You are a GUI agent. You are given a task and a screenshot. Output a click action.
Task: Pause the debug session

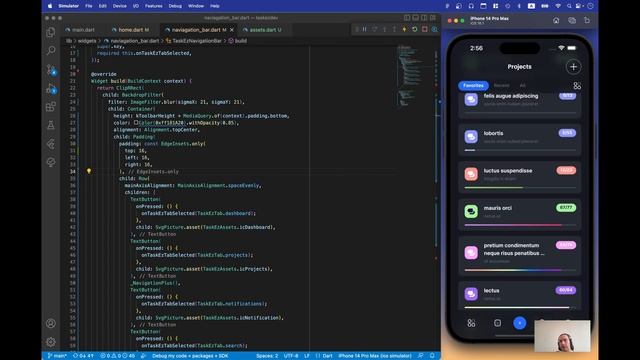364,29
